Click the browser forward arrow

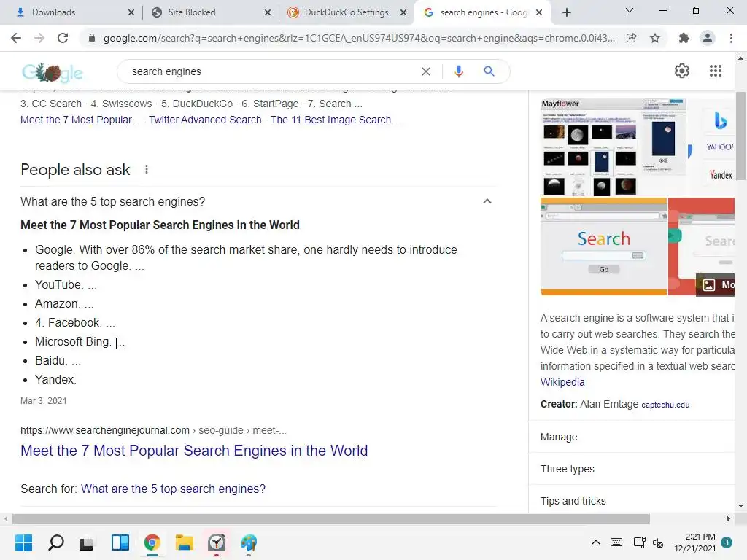coord(39,38)
